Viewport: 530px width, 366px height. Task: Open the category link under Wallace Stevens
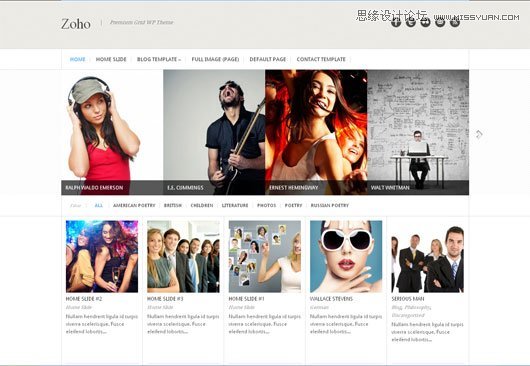coord(319,307)
